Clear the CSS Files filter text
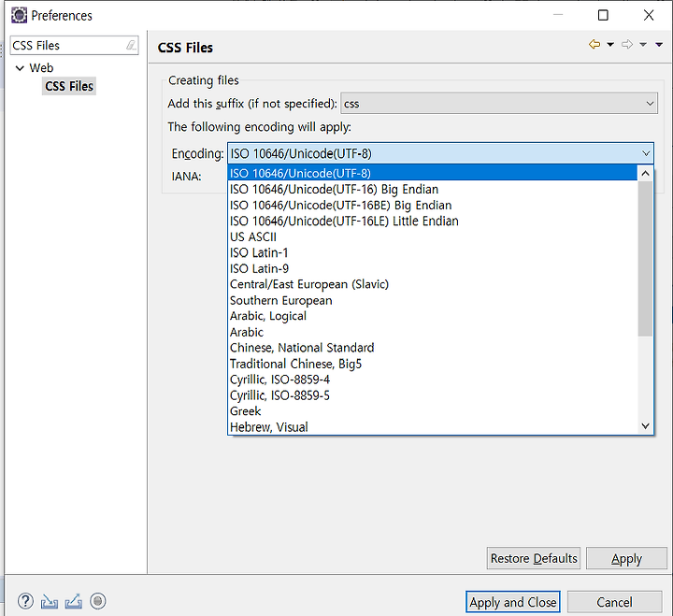The height and width of the screenshot is (616, 673). [132, 45]
